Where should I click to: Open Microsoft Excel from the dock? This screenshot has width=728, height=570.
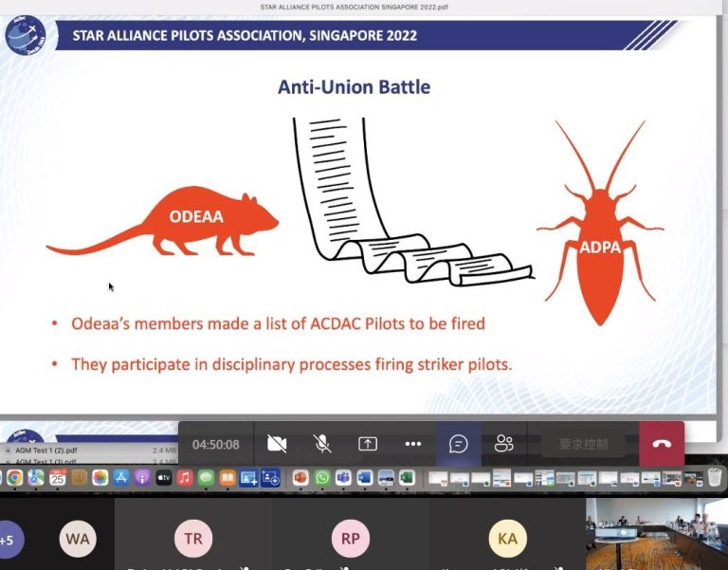[408, 478]
